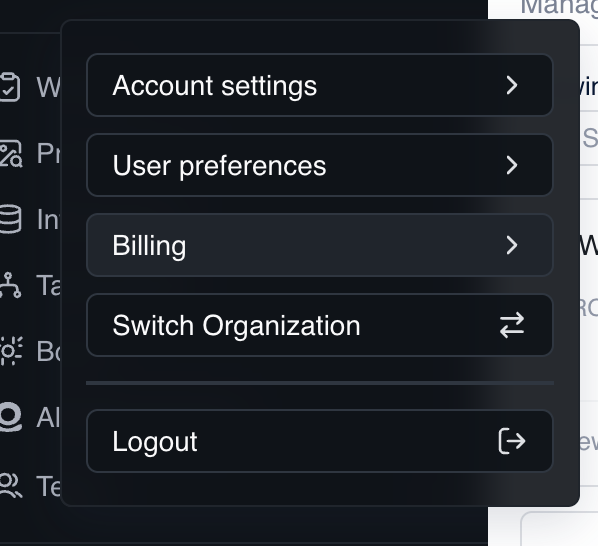Choose Switch Organization from the menu
598x546 pixels.
click(x=320, y=325)
